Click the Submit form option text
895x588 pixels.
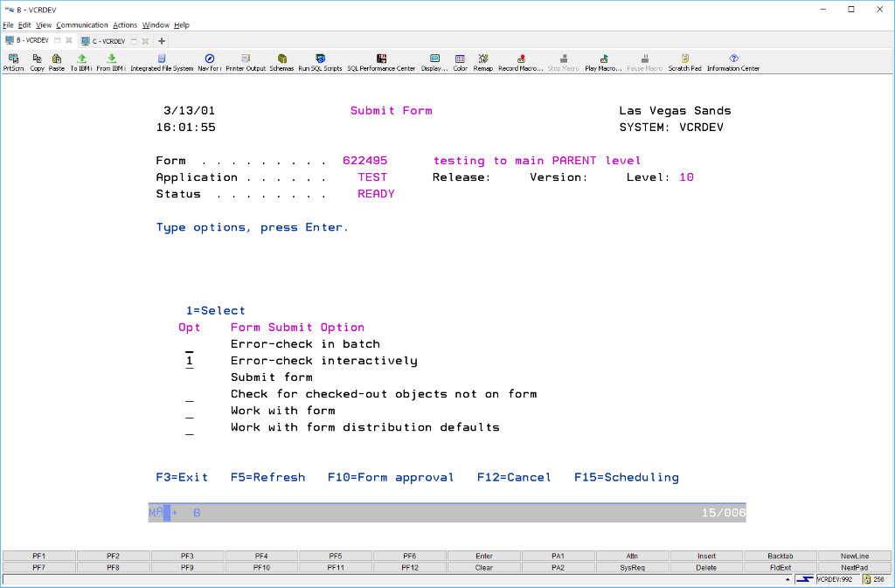pos(272,377)
